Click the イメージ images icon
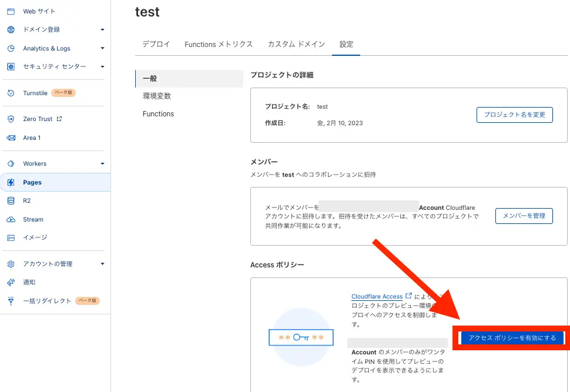The image size is (570, 392). 11,237
